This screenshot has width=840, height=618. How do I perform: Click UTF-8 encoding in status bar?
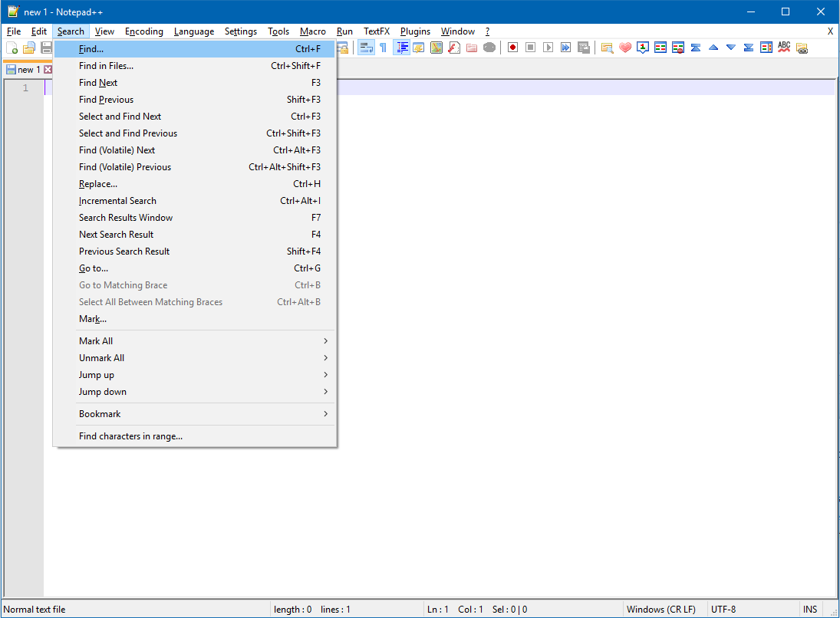[x=723, y=610]
